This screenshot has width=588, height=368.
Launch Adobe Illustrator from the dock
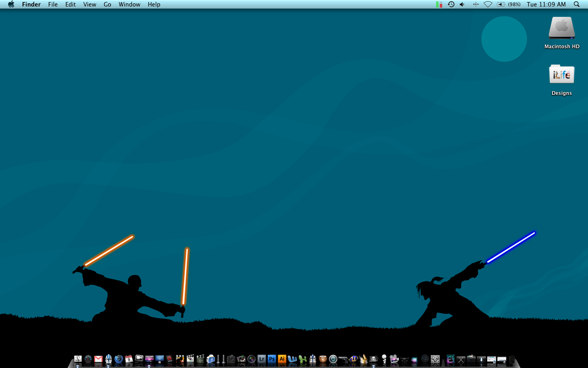282,359
